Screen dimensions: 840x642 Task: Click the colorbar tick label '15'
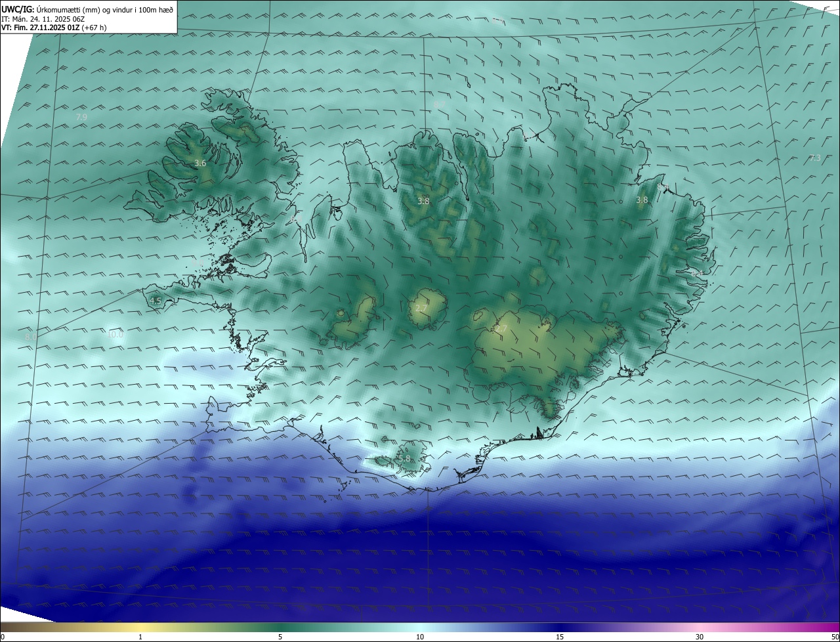560,637
